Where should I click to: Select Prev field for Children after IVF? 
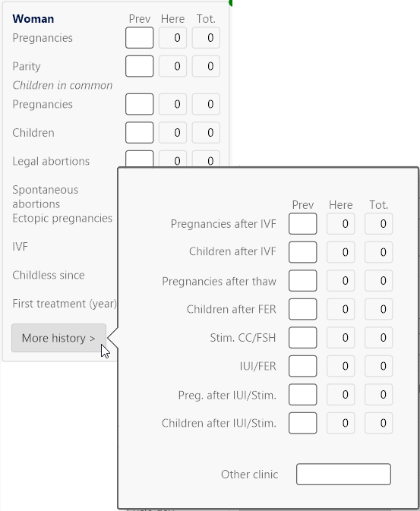click(302, 252)
